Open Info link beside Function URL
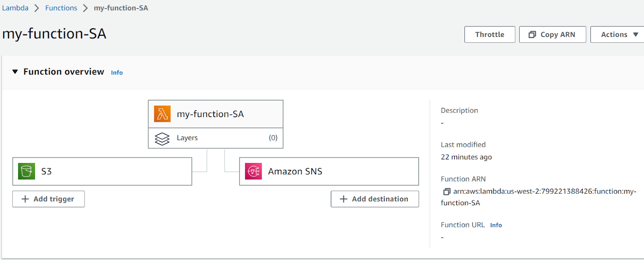 point(496,225)
